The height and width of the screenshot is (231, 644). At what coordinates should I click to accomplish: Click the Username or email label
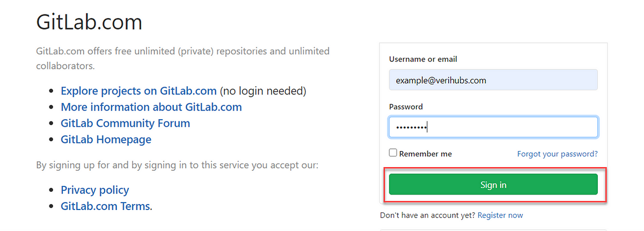423,59
